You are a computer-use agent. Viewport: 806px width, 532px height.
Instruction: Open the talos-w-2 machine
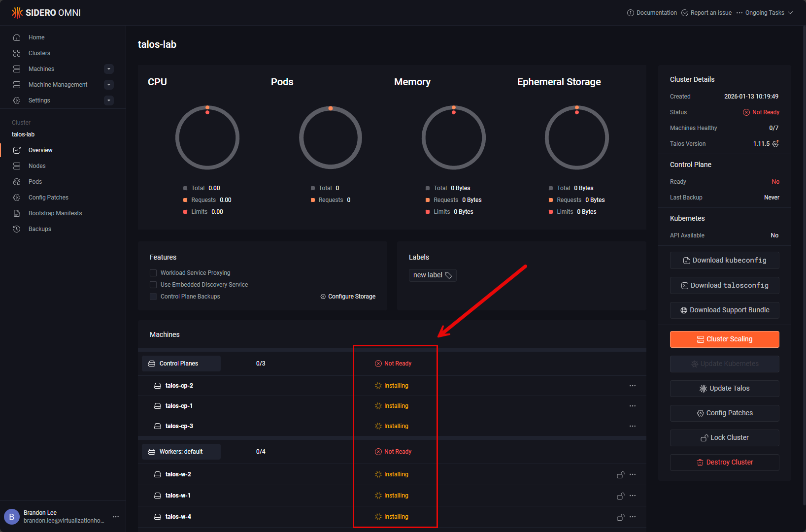pos(178,474)
